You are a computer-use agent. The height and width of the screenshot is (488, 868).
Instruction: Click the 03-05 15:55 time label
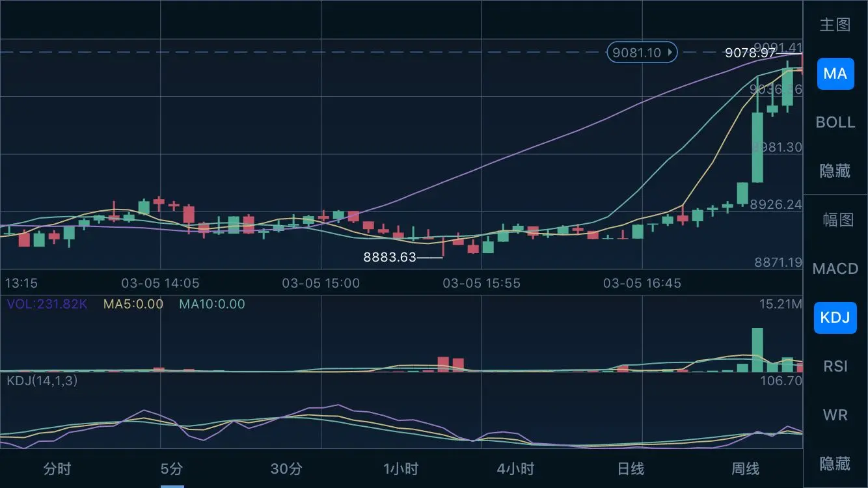click(481, 283)
